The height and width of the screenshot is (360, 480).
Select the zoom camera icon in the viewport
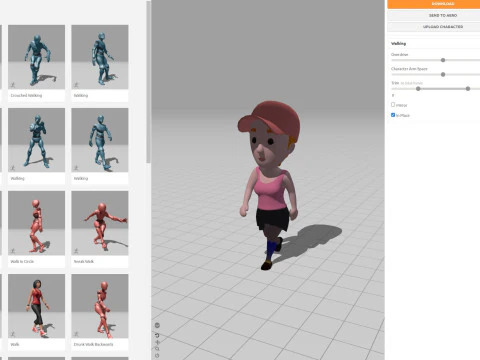click(x=157, y=349)
